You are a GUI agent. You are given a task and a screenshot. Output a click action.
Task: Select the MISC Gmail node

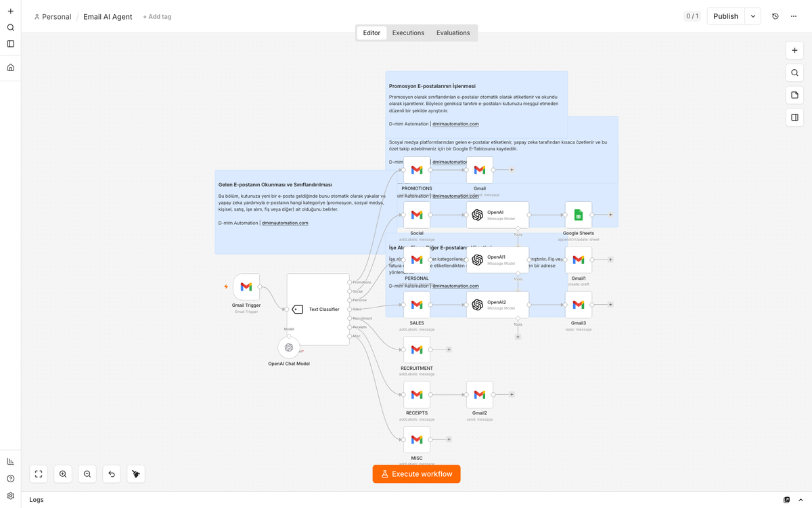(417, 440)
